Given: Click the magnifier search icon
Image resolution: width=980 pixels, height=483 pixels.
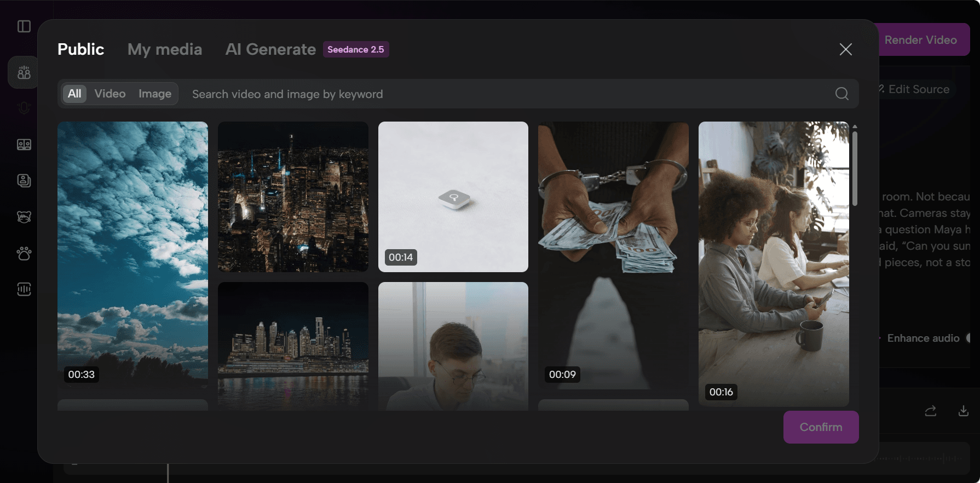Looking at the screenshot, I should (x=842, y=94).
